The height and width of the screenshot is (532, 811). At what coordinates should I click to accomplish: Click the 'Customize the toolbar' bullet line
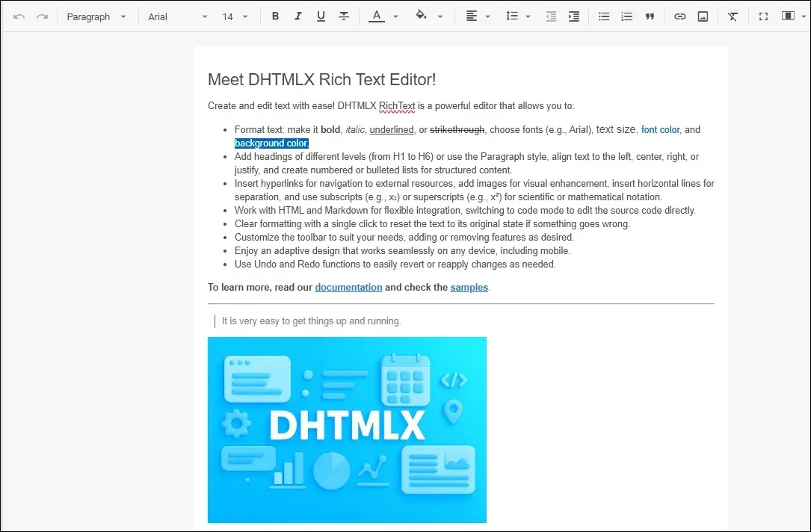pyautogui.click(x=404, y=238)
